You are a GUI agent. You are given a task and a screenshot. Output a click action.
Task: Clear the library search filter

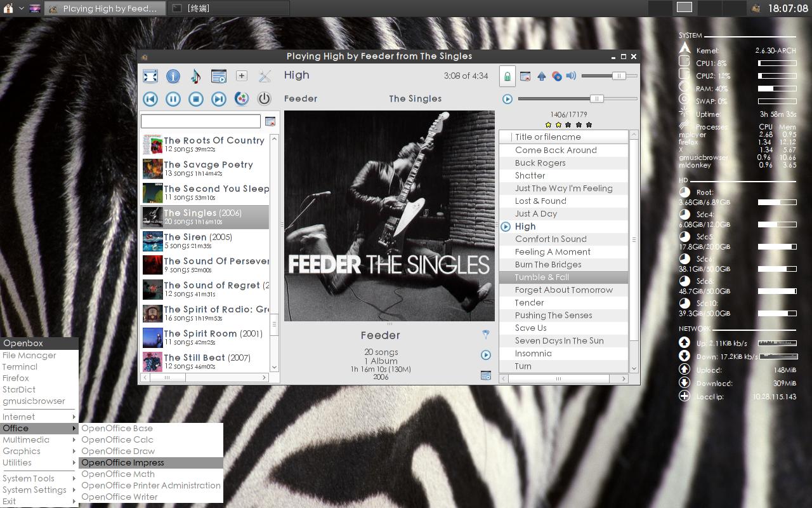pyautogui.click(x=270, y=121)
